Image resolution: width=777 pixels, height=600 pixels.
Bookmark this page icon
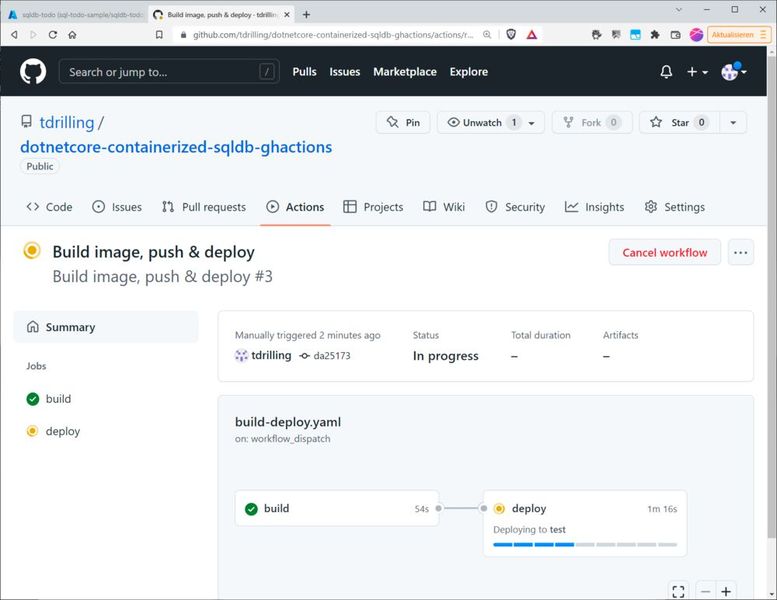pos(159,35)
